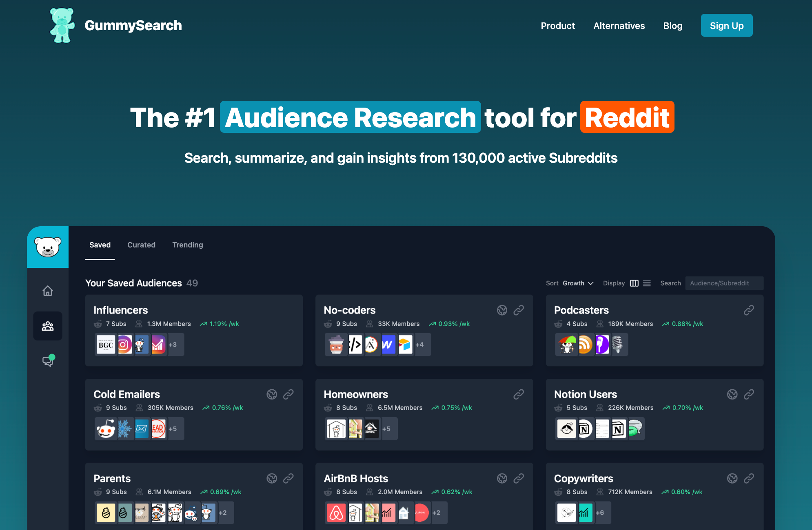The width and height of the screenshot is (812, 530).
Task: Open the Influencers audience
Action: pos(121,310)
